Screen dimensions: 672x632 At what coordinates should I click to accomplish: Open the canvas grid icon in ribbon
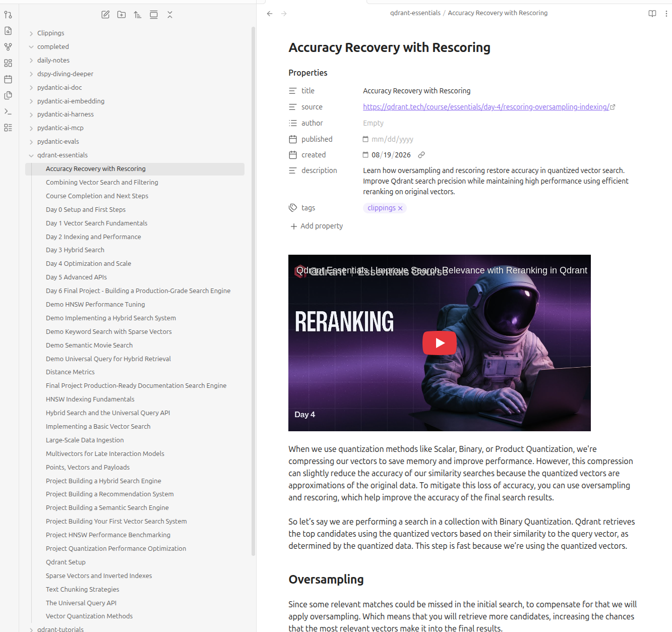click(x=8, y=63)
